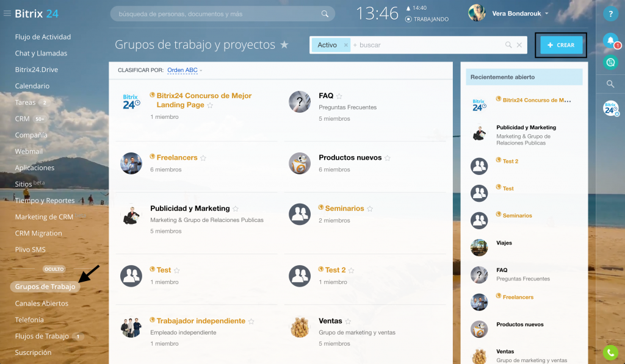Click the magnifier icon in the group filter

coord(508,45)
